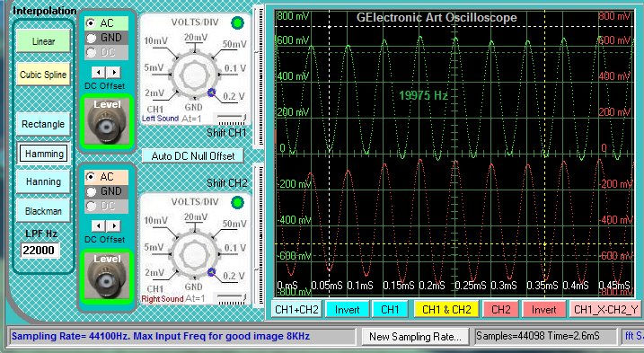Switch to the CH1_X-CH2_Y display mode
This screenshot has width=644, height=353.
point(606,310)
